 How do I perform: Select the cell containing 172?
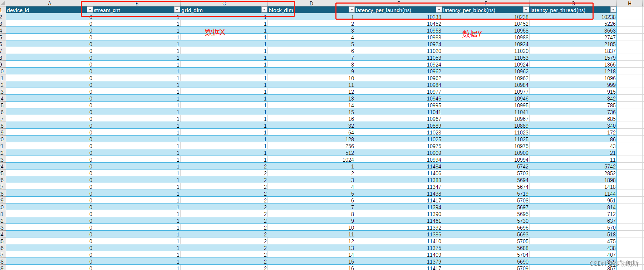tap(573, 132)
